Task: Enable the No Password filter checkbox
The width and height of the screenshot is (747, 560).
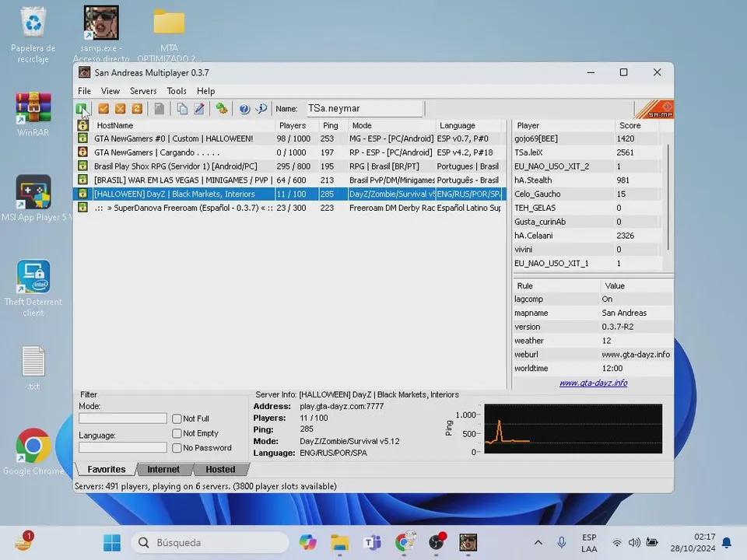Action: tap(177, 448)
